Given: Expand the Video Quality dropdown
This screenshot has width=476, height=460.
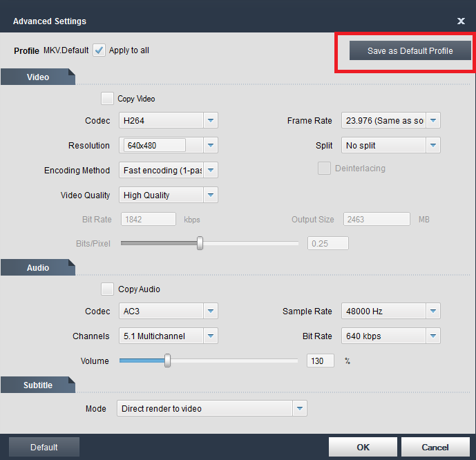Looking at the screenshot, I should [211, 195].
